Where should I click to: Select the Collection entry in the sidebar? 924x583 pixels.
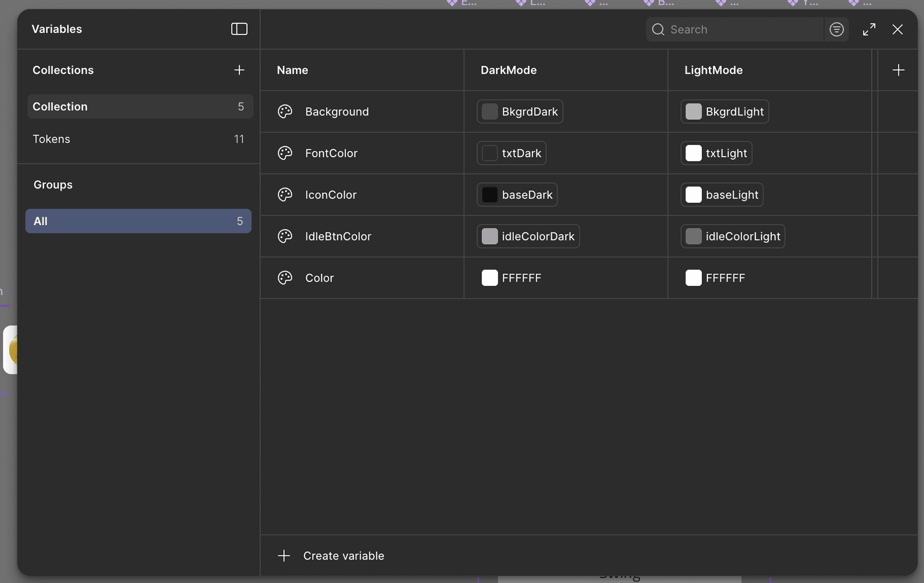tap(60, 106)
